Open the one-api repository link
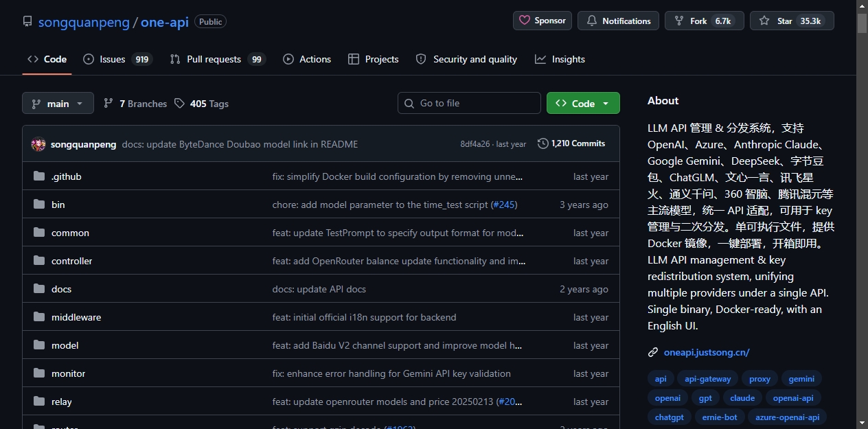 pyautogui.click(x=165, y=22)
